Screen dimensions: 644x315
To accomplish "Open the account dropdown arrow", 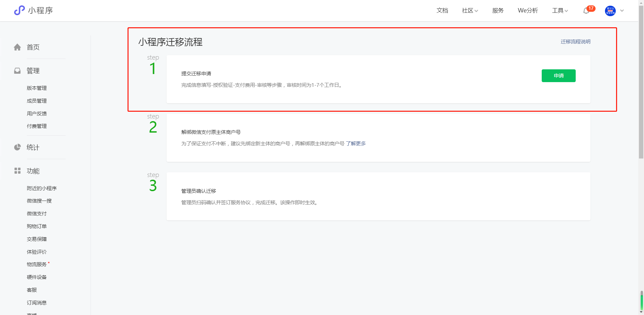I will click(x=622, y=11).
